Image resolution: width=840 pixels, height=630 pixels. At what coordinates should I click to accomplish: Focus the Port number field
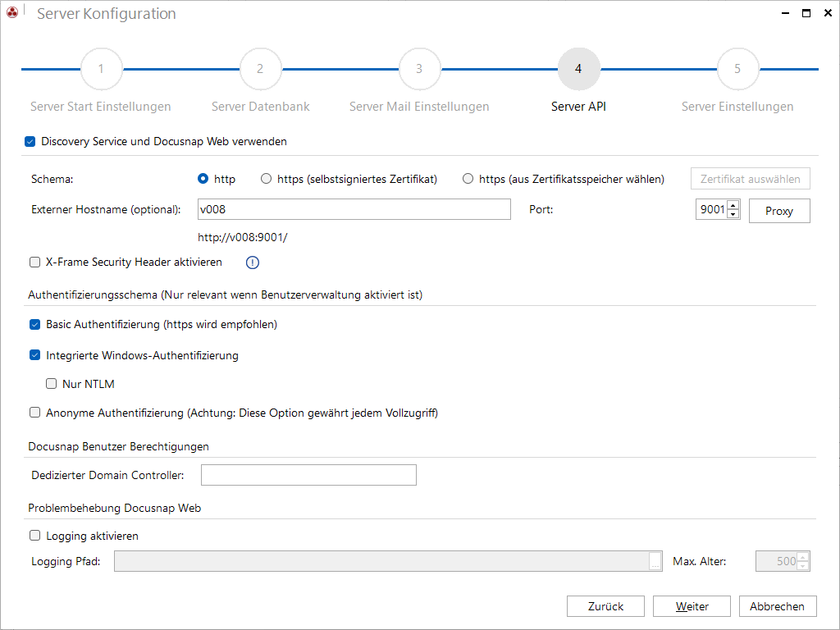712,209
